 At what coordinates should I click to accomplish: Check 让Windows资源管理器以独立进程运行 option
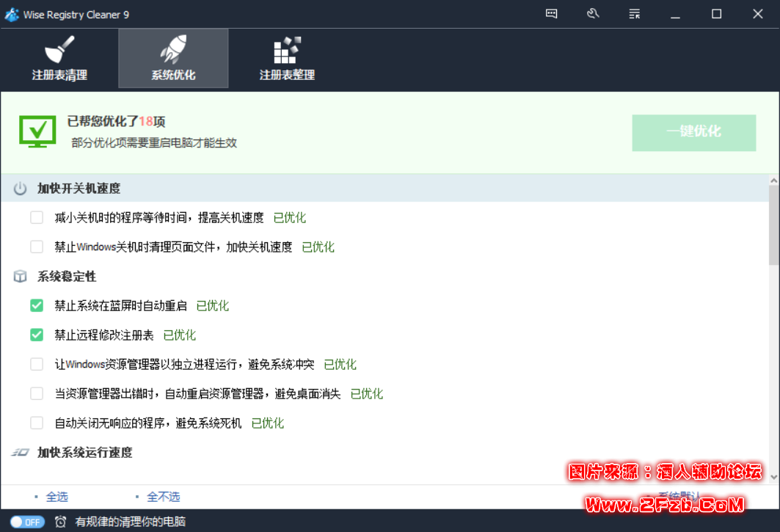pos(37,364)
